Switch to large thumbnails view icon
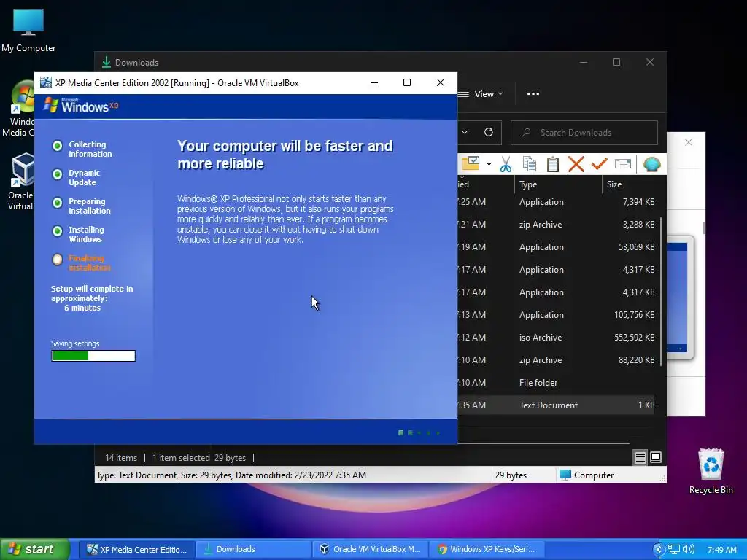Screen dimensions: 747x560 click(656, 457)
